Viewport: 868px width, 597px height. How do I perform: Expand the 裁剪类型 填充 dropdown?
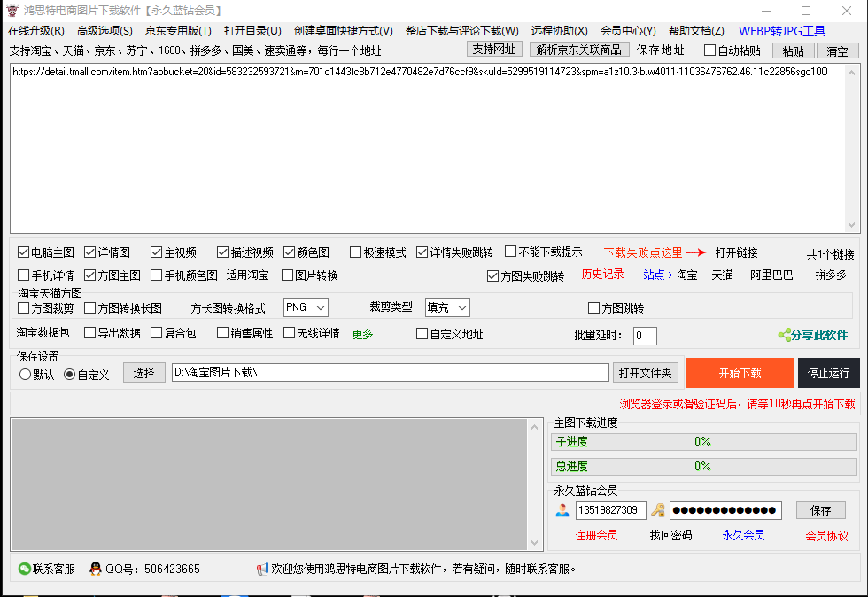click(447, 307)
